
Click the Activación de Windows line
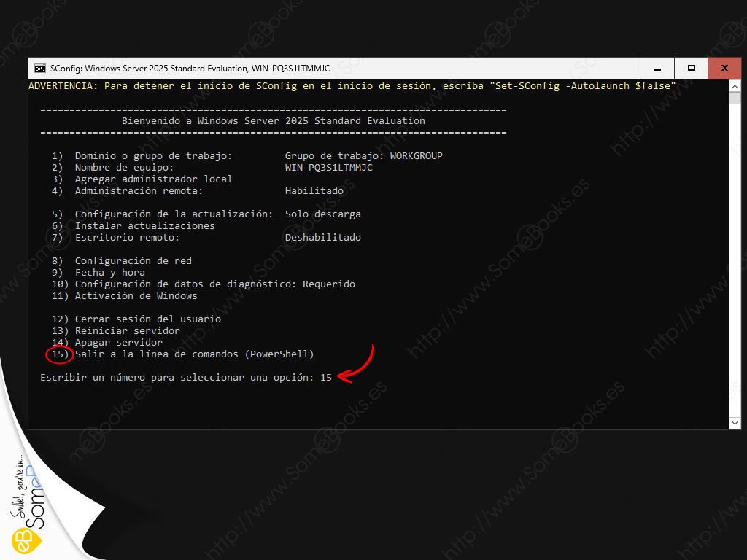point(136,295)
